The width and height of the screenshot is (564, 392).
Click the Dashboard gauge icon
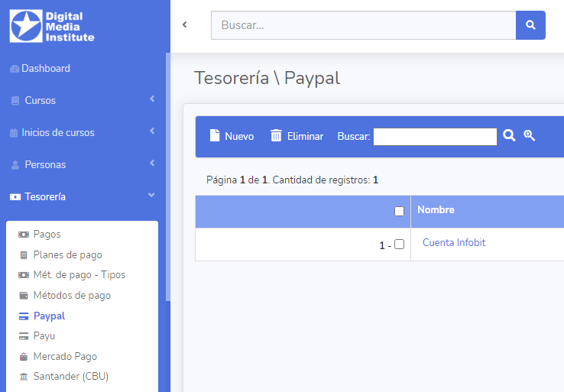point(15,69)
